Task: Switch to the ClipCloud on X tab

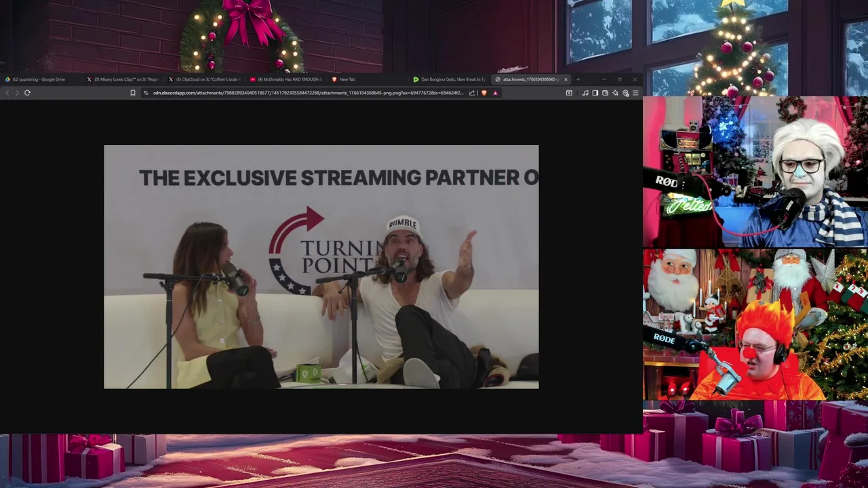Action: 205,79
